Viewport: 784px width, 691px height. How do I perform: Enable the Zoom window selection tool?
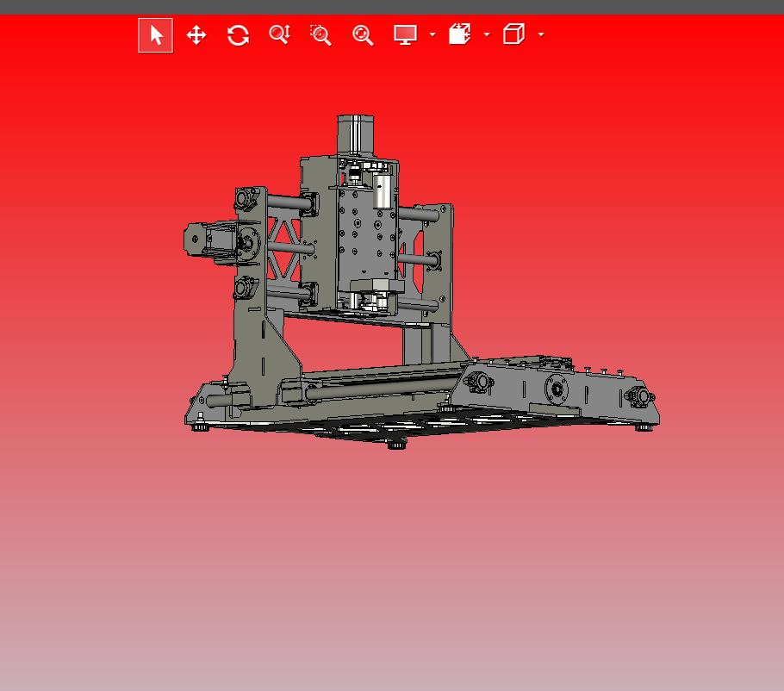pos(320,35)
